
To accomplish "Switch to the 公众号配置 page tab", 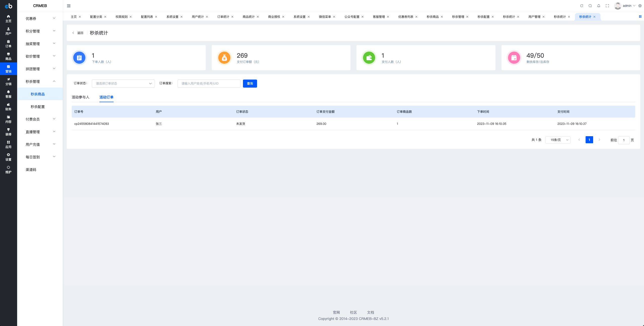I will tap(352, 17).
